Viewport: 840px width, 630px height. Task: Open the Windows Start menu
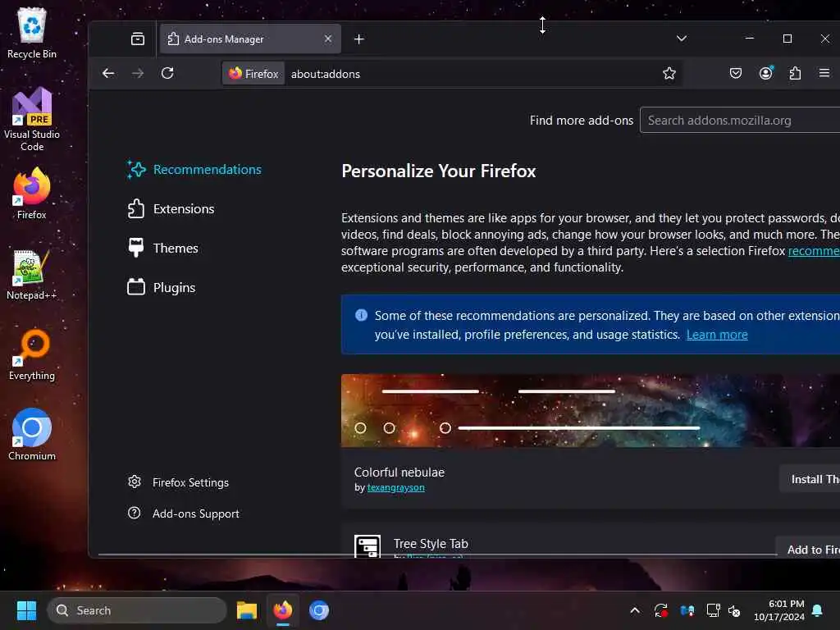pos(26,610)
